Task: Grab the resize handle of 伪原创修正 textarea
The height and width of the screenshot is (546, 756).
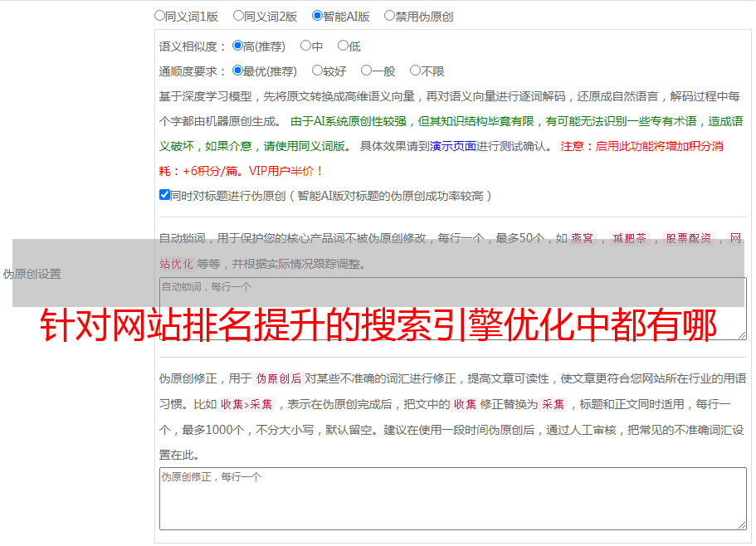Action: pos(742,525)
